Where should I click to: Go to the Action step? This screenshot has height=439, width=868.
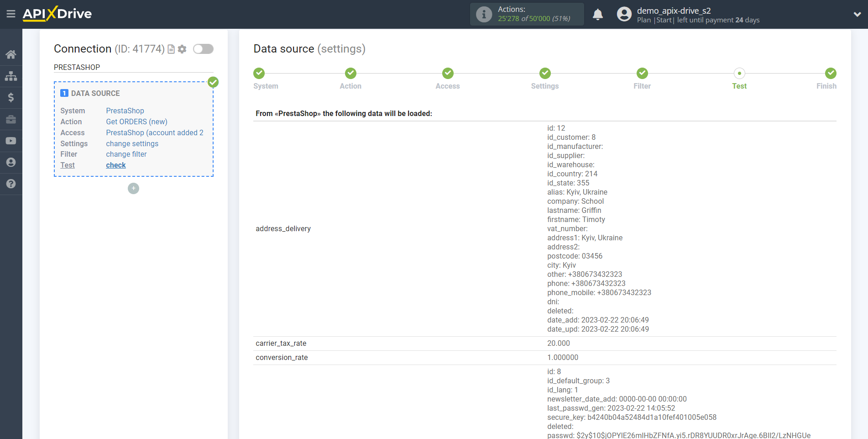point(350,79)
